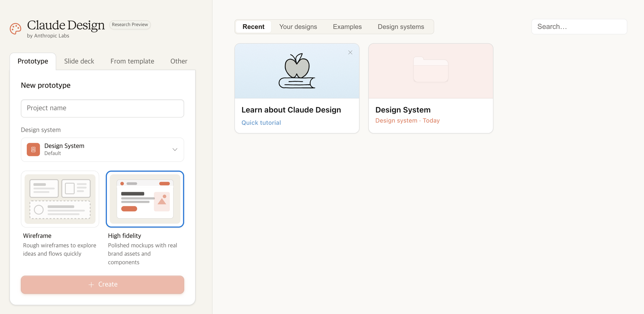The image size is (644, 314).
Task: Click the orange Design System badge icon
Action: (33, 150)
